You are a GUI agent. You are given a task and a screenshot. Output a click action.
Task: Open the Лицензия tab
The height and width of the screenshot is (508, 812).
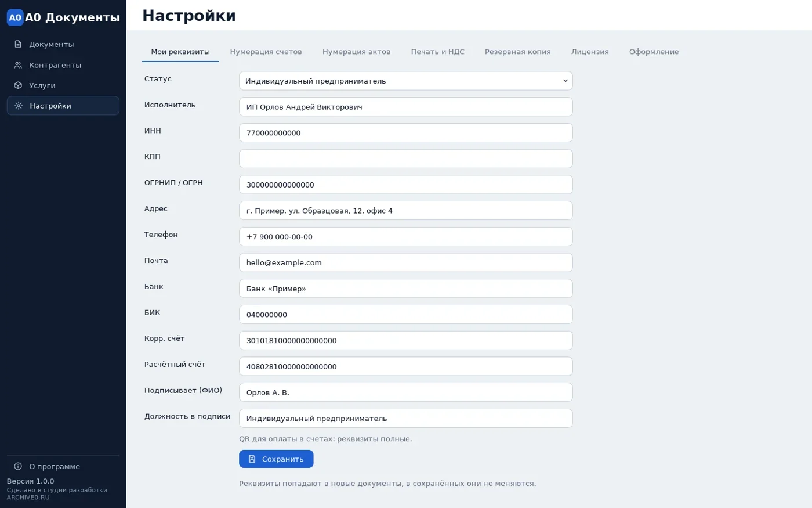coord(590,52)
